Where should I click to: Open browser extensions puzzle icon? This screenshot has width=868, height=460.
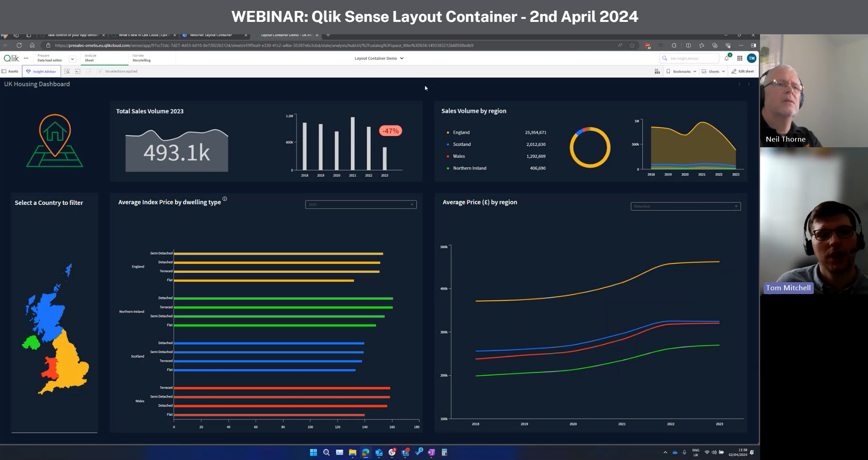[x=674, y=46]
